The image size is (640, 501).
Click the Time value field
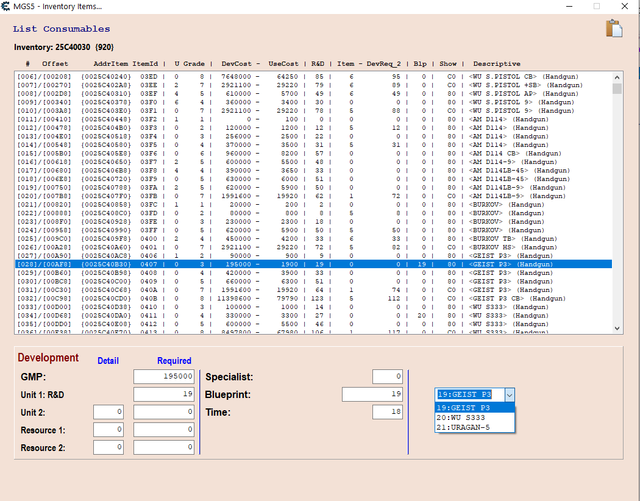point(387,412)
